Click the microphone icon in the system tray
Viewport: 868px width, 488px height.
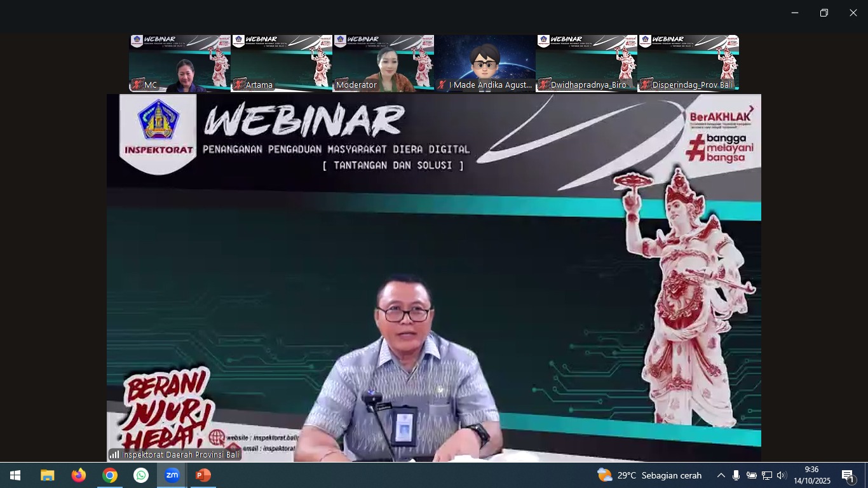[x=736, y=475]
